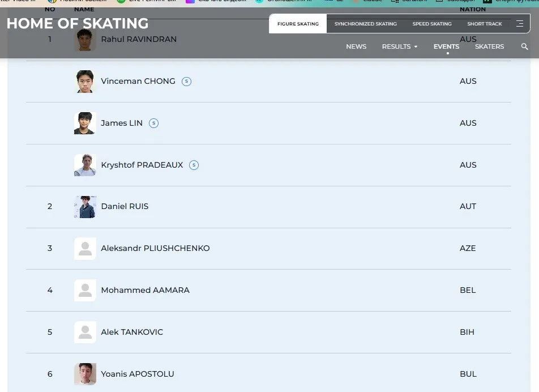
Task: Click AUS nation in Vinceman CHONG row
Action: tap(468, 81)
